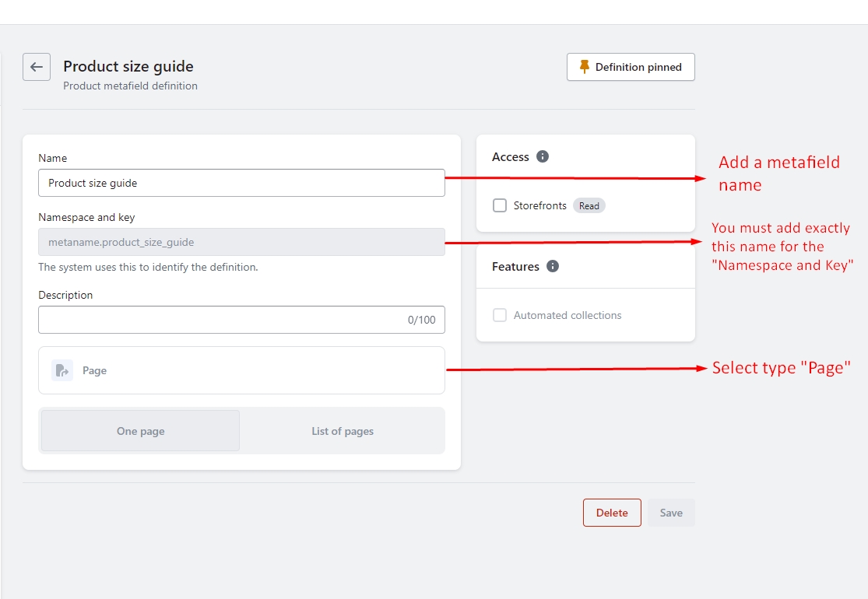The height and width of the screenshot is (599, 868).
Task: Click into the Description text field
Action: 218,320
